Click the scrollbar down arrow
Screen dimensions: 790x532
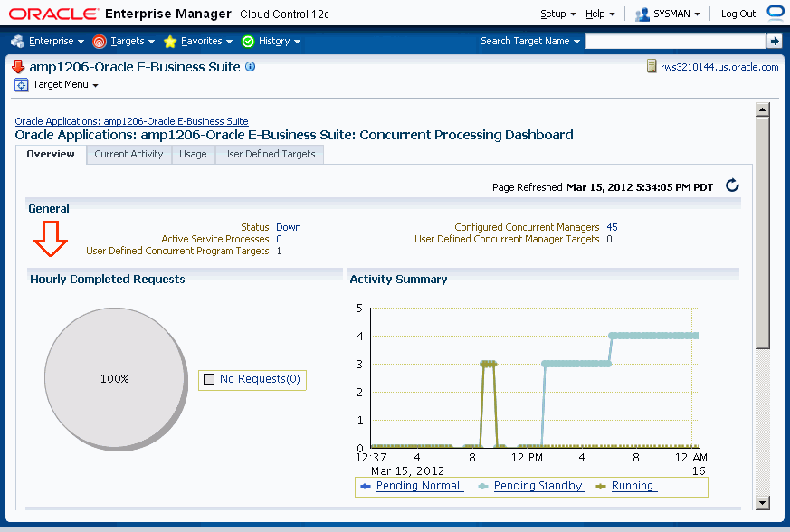click(763, 503)
